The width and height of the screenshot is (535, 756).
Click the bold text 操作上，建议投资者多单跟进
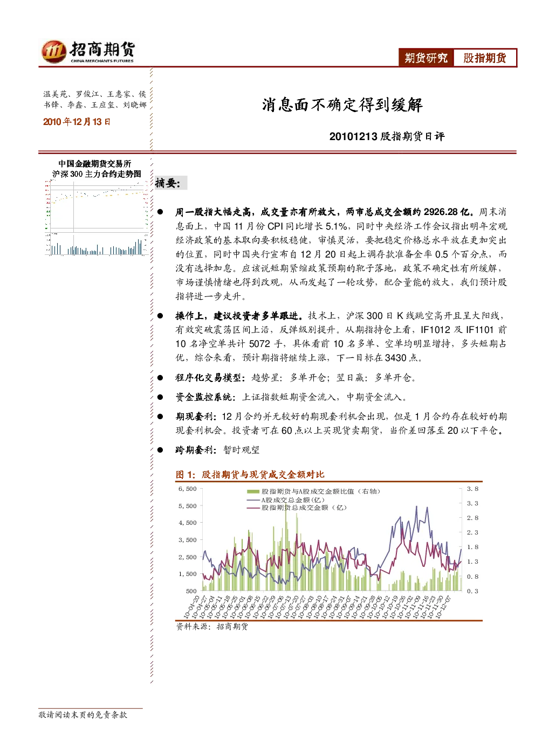coord(239,316)
